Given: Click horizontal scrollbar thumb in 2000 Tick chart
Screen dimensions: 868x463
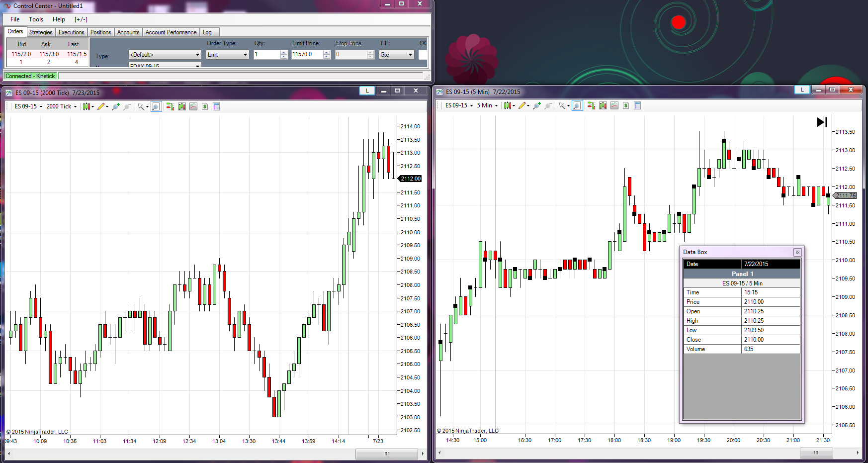Looking at the screenshot, I should click(387, 454).
